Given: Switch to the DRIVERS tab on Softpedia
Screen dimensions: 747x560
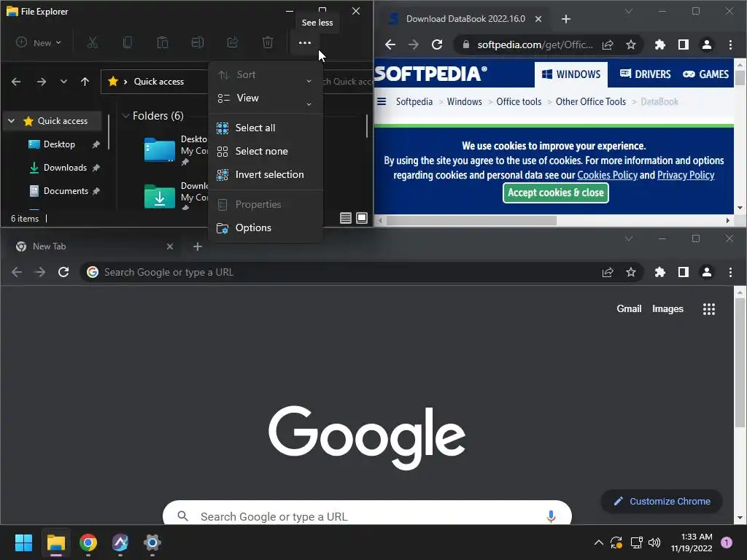Looking at the screenshot, I should point(645,74).
